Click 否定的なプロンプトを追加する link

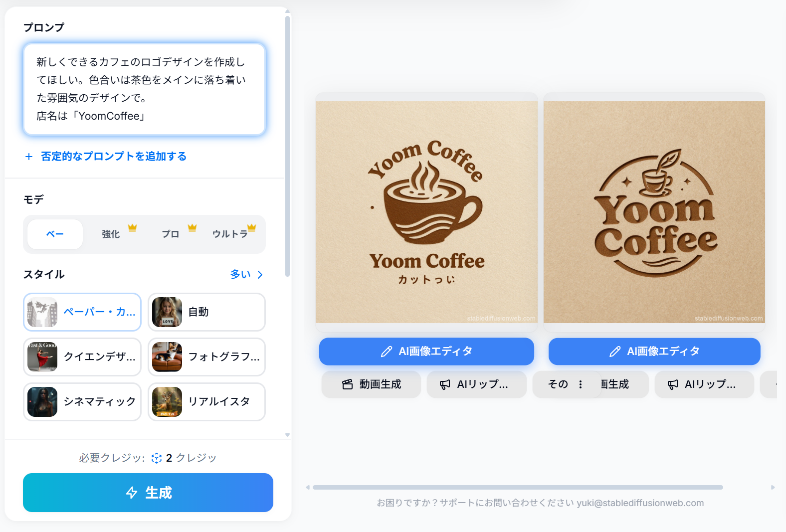point(114,157)
